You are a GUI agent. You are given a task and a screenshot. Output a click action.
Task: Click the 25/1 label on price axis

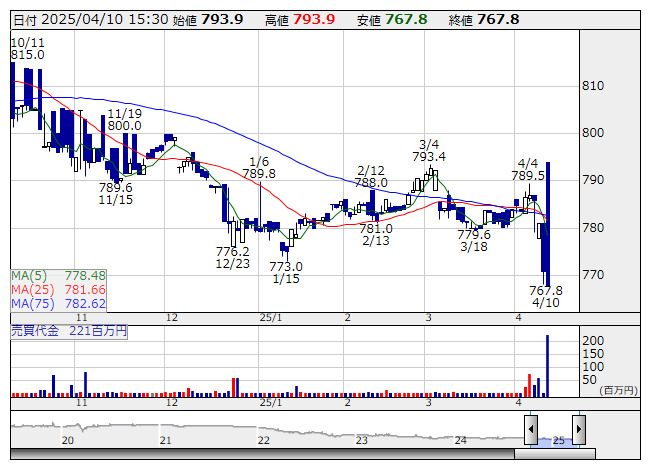click(271, 318)
